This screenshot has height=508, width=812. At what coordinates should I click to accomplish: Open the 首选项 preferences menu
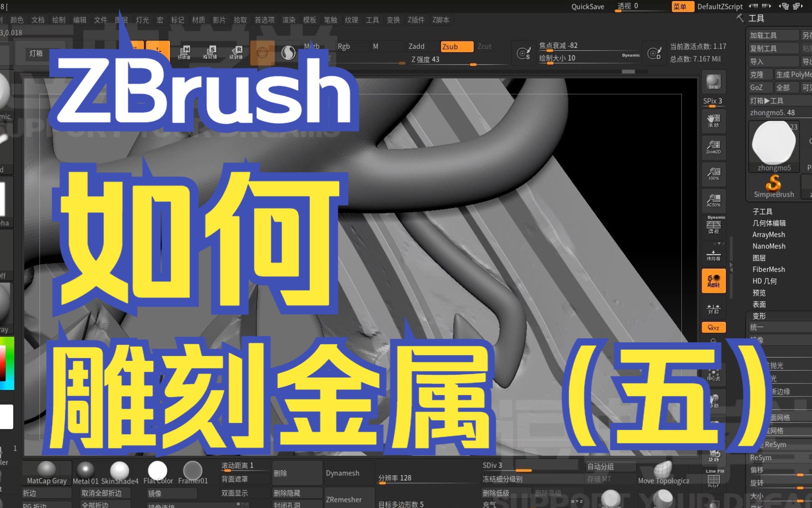(x=265, y=20)
